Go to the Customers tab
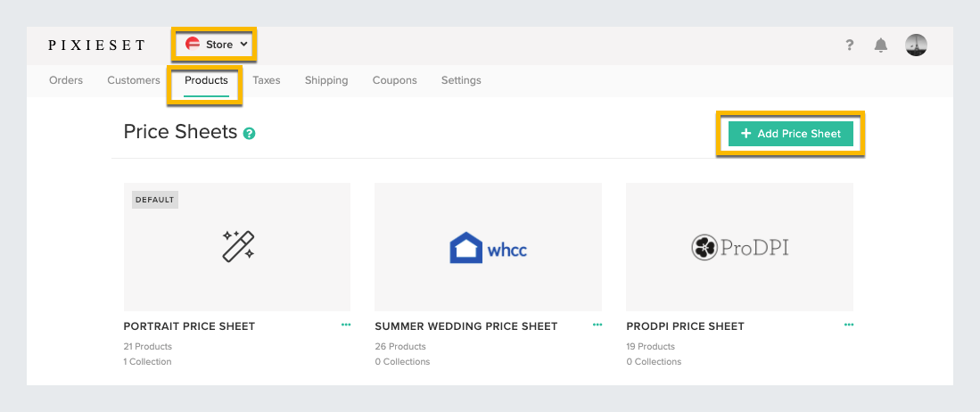 pos(134,80)
